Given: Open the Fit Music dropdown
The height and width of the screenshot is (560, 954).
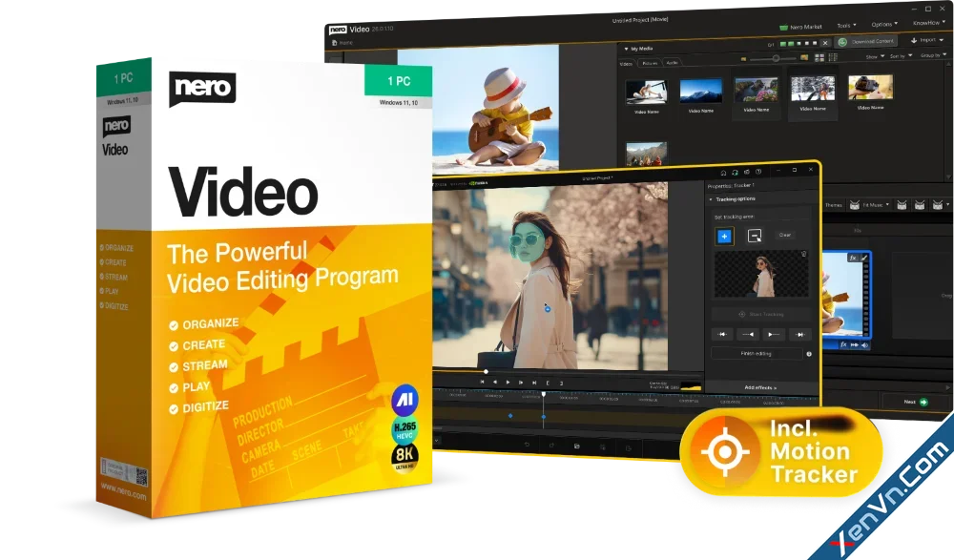Looking at the screenshot, I should 876,205.
